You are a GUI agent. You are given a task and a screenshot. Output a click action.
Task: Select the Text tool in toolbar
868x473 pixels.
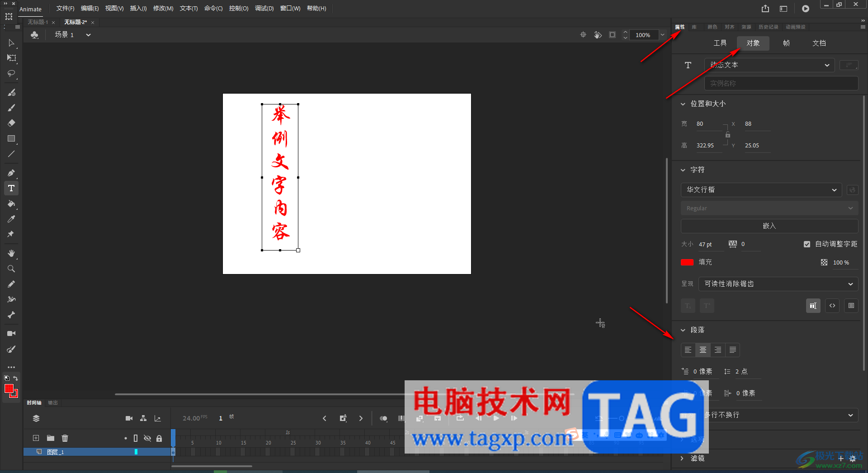pyautogui.click(x=11, y=188)
